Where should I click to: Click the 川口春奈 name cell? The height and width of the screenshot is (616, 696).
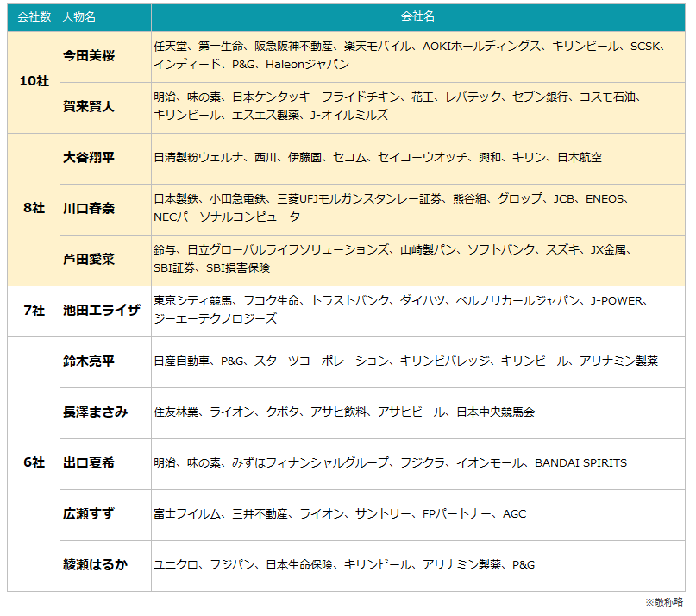[x=89, y=209]
